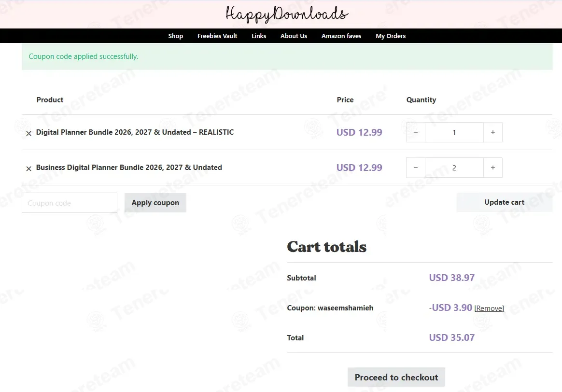
Task: Open the REALISTIC Digital Planner Bundle product link
Action: coord(135,132)
